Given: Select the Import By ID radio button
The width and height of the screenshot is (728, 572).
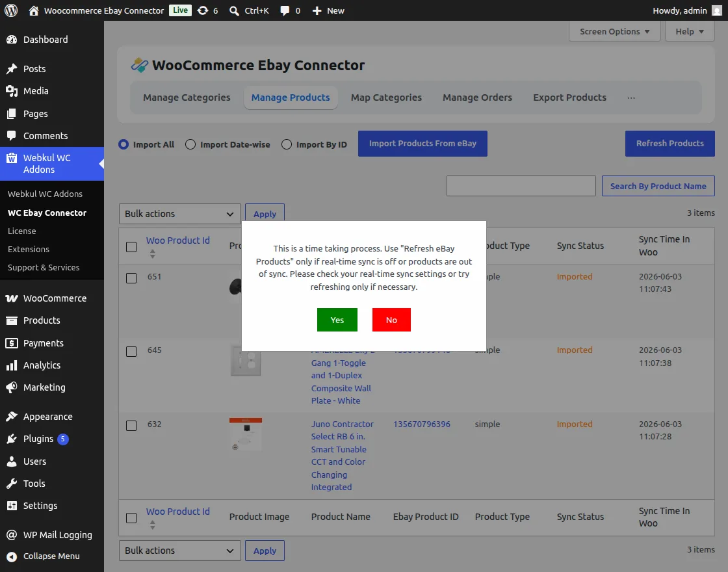Looking at the screenshot, I should (287, 144).
